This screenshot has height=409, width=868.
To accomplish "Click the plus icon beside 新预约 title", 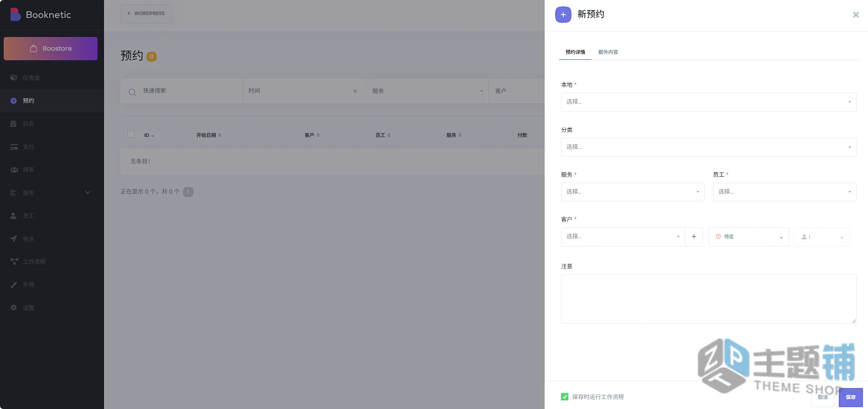I will [x=563, y=15].
